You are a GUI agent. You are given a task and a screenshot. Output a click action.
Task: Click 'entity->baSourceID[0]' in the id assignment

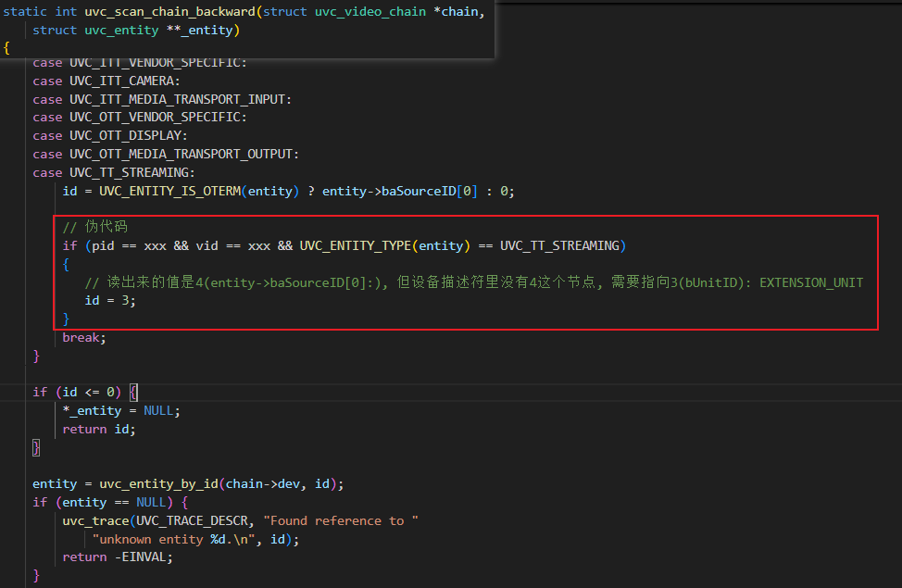point(400,191)
